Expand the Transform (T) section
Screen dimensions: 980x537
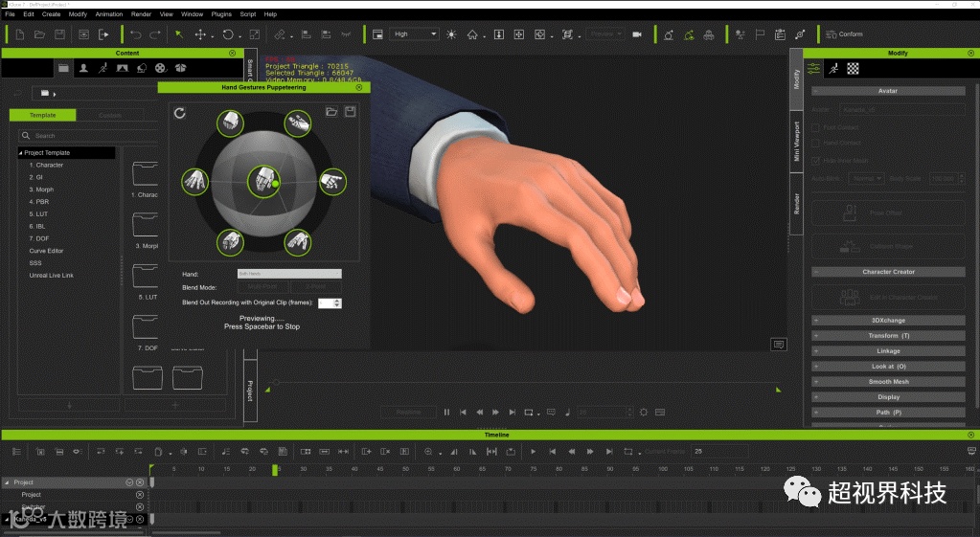click(x=888, y=336)
